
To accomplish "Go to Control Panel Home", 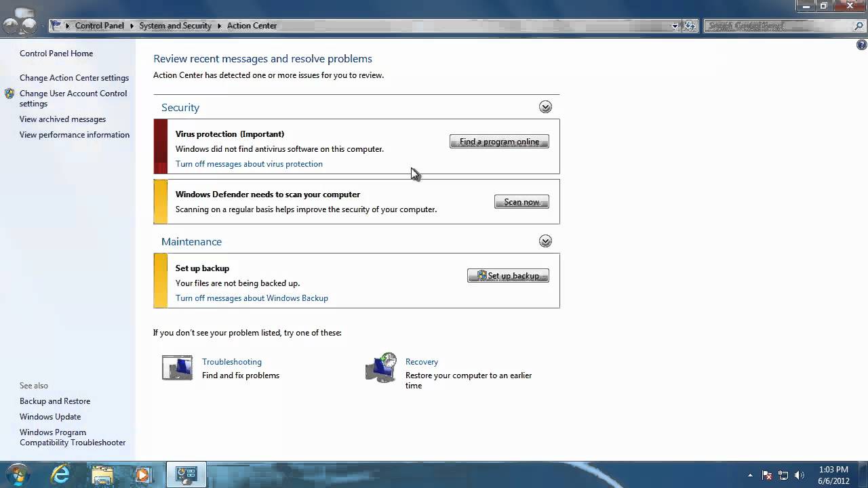I will tap(56, 54).
